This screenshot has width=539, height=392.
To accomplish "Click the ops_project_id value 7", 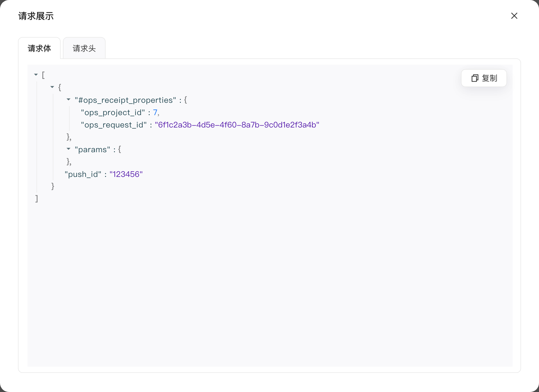I will pyautogui.click(x=155, y=112).
